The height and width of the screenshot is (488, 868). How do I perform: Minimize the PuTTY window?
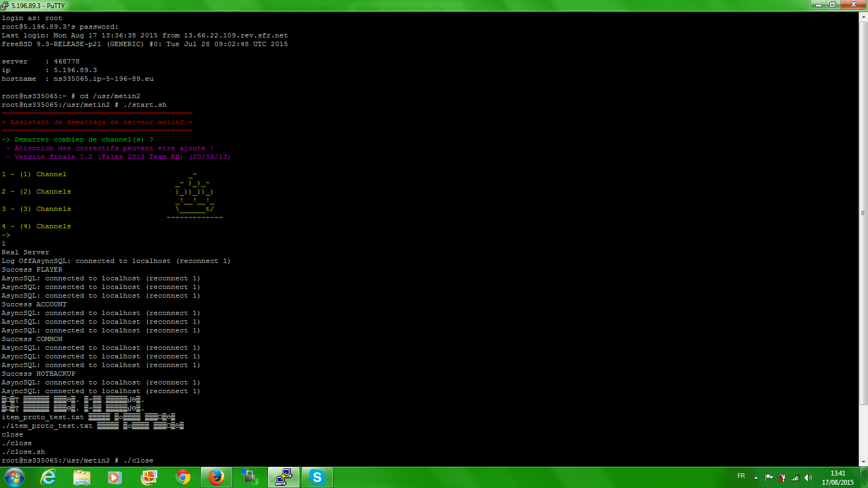(818, 5)
